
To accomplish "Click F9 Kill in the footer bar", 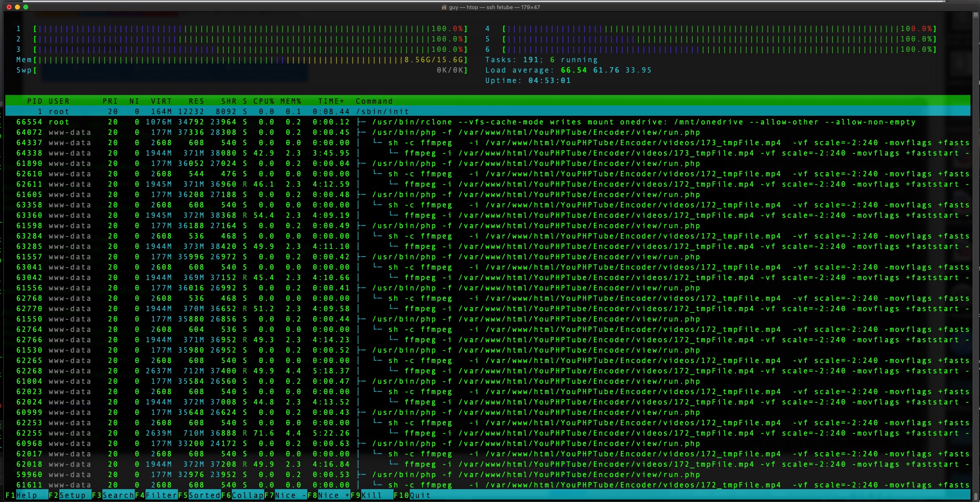I will coord(372,495).
